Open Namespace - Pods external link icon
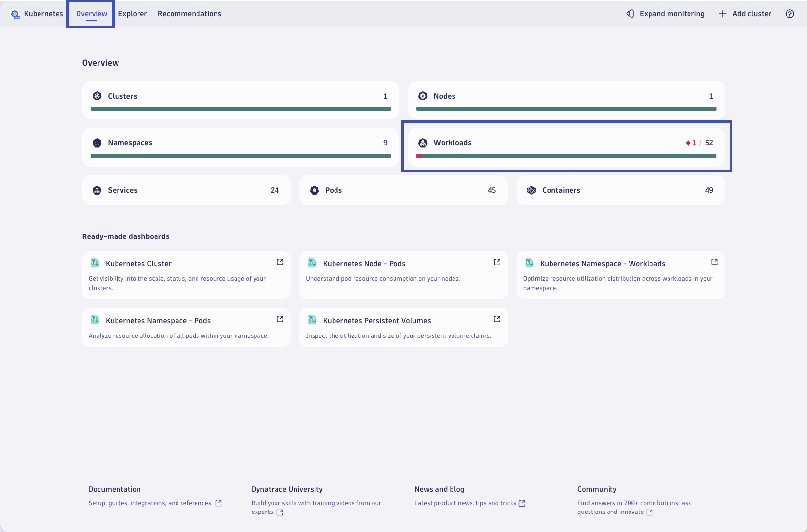Viewport: 807px width, 532px height. (x=280, y=319)
